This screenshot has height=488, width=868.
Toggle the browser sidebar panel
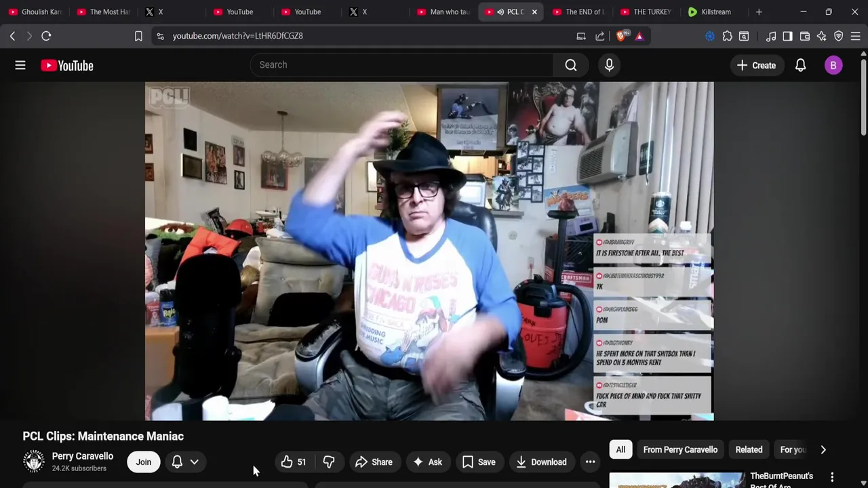pos(787,36)
